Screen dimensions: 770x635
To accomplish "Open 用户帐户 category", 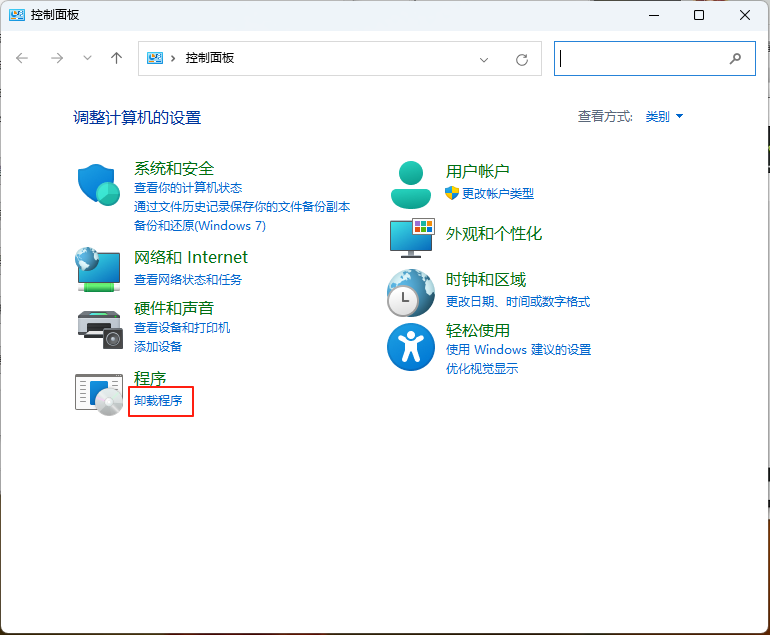I will [x=477, y=171].
